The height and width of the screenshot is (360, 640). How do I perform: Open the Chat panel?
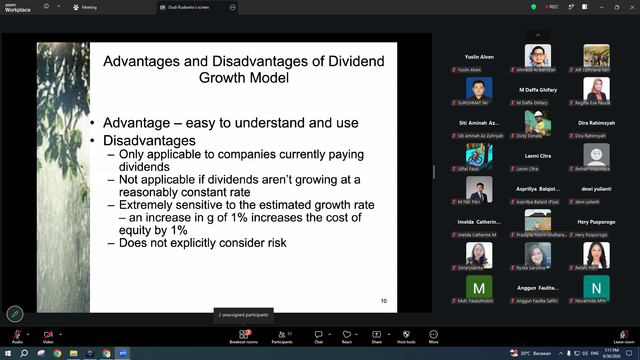[x=318, y=337]
